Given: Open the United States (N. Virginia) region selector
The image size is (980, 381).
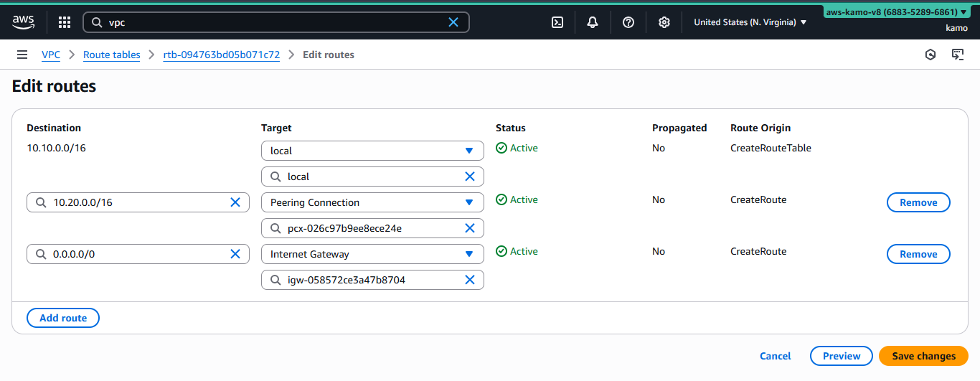Looking at the screenshot, I should click(x=750, y=22).
